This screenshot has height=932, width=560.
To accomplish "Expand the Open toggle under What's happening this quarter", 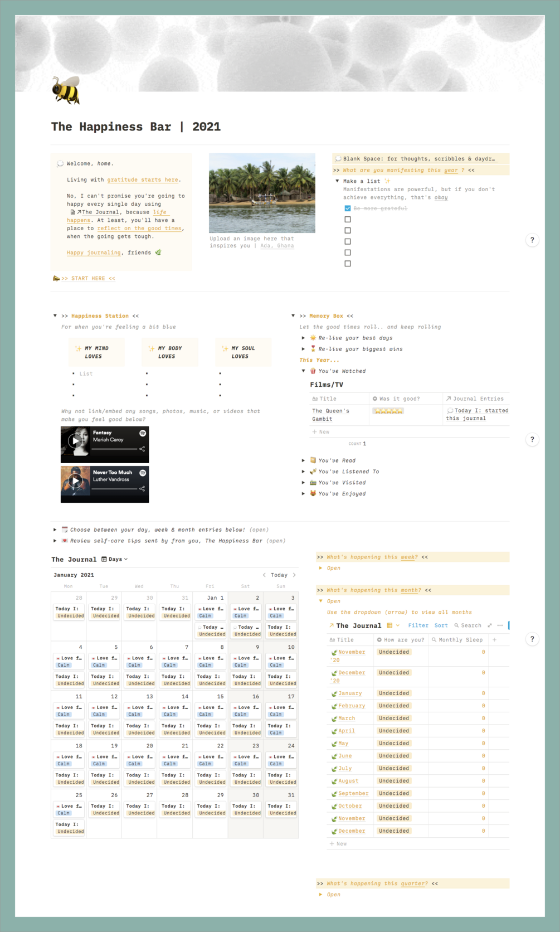I will 320,895.
